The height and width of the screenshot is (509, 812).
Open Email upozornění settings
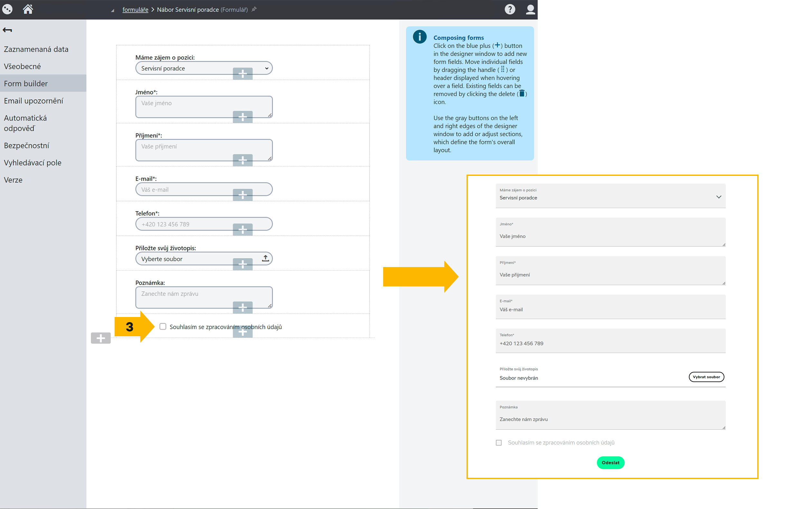[43, 101]
